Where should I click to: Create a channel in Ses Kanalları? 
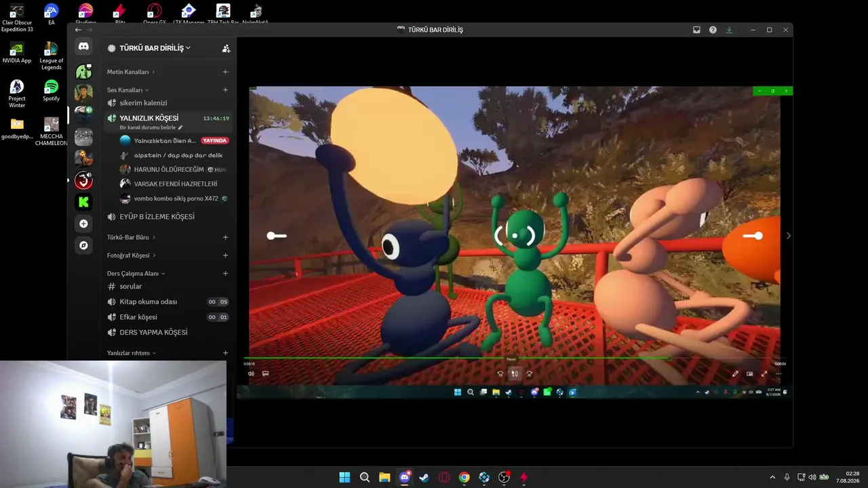click(x=226, y=90)
